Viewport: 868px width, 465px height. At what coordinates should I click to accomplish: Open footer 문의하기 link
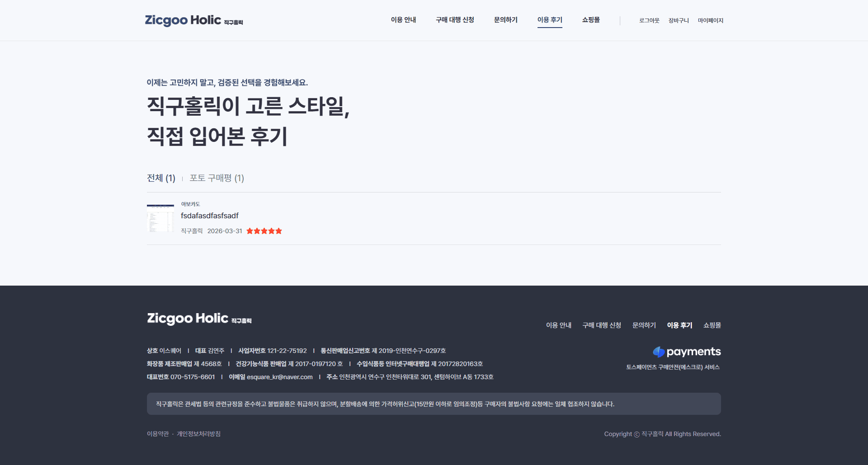click(x=644, y=325)
